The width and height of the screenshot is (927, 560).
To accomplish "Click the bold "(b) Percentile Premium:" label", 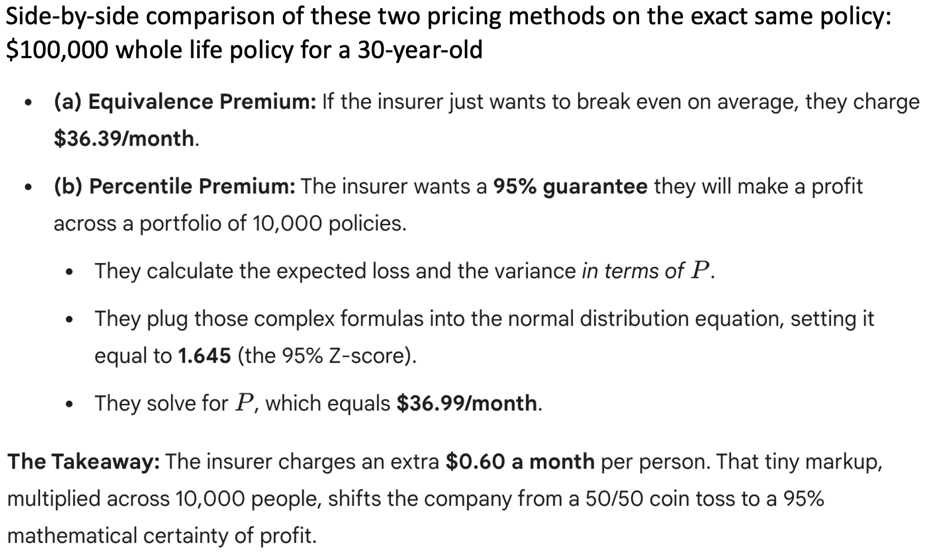I will click(174, 187).
